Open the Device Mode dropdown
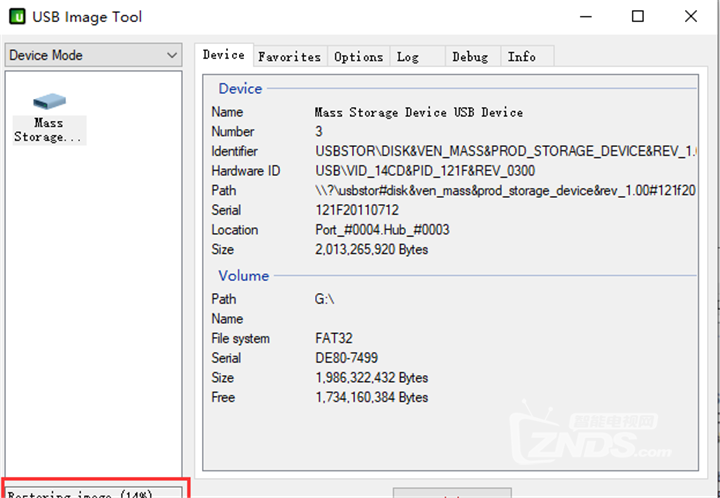The height and width of the screenshot is (498, 720). pyautogui.click(x=93, y=55)
